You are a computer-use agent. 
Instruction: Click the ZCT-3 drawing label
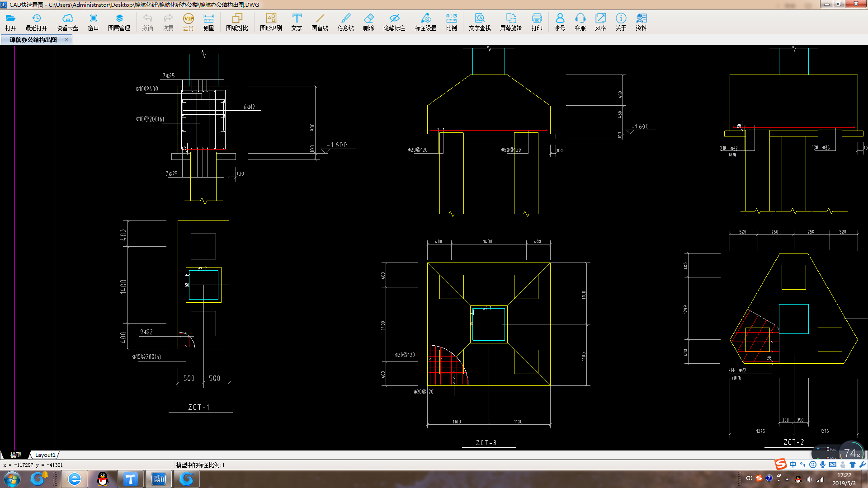[x=486, y=442]
